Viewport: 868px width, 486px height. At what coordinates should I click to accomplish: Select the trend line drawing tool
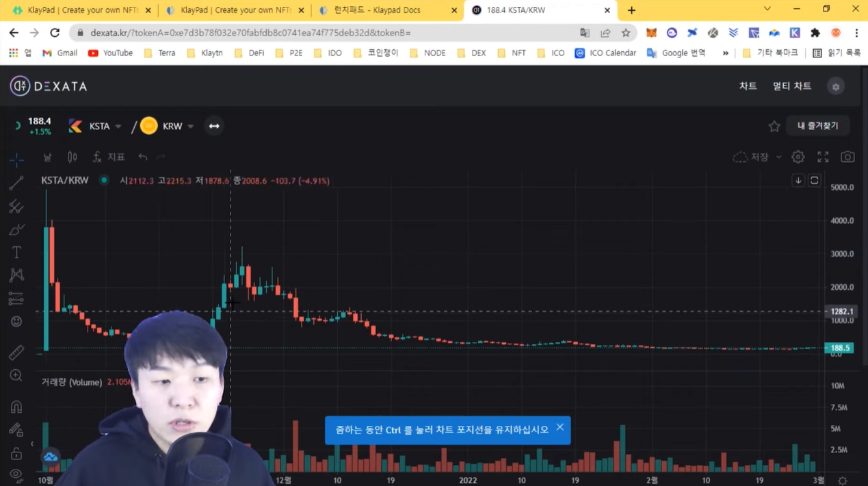coord(16,183)
